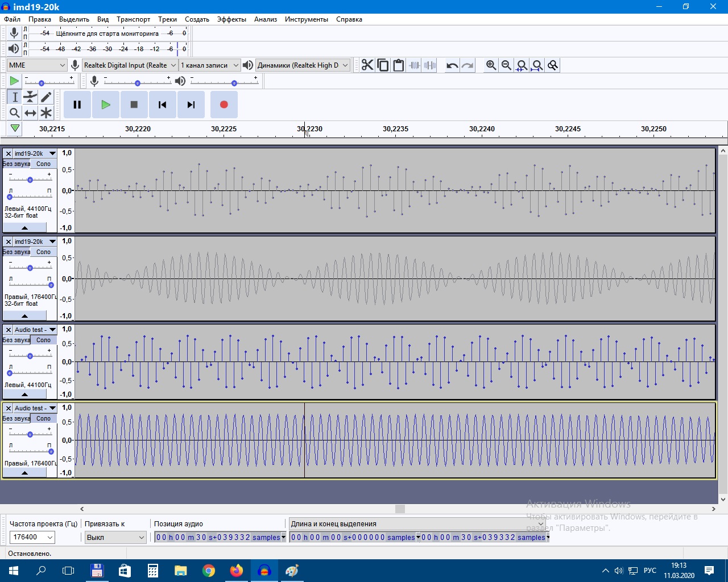This screenshot has height=582, width=728.
Task: Select the Selection (I-beam) tool
Action: (15, 97)
